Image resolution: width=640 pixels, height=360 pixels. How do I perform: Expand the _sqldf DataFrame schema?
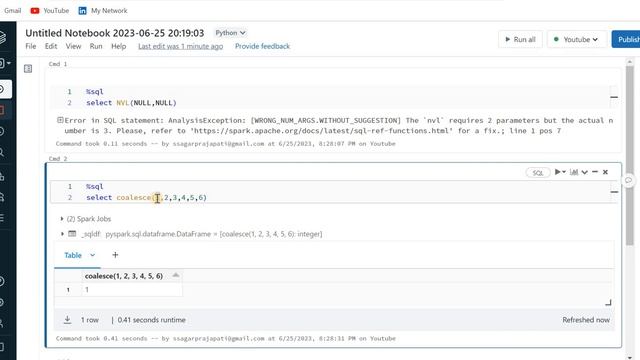point(62,234)
